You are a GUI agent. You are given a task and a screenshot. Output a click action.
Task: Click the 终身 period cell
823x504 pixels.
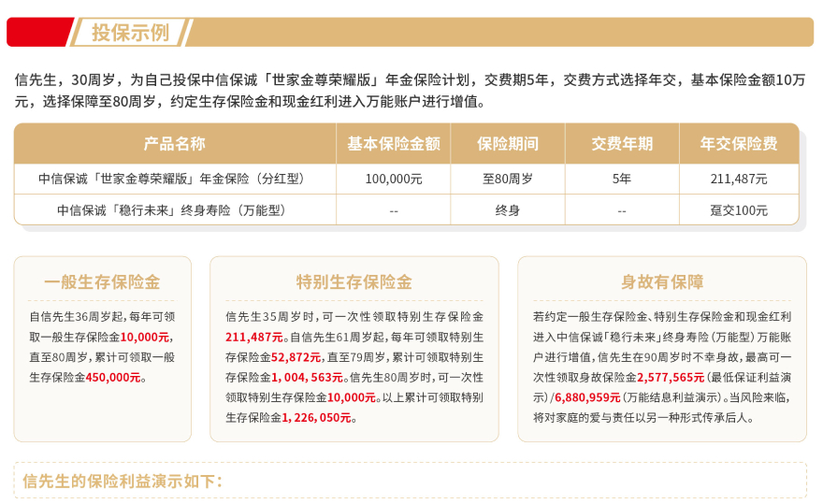[x=508, y=210]
